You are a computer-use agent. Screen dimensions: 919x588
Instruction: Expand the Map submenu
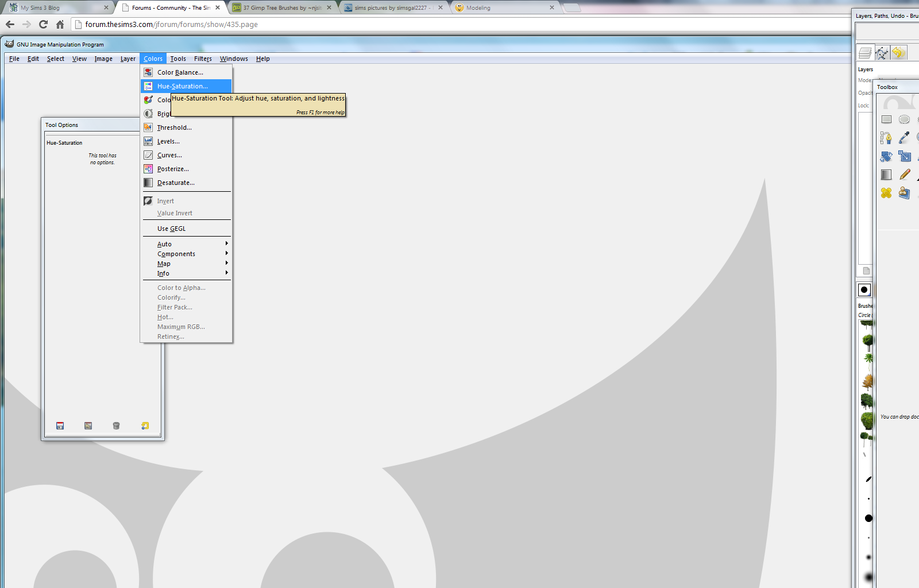click(x=187, y=264)
